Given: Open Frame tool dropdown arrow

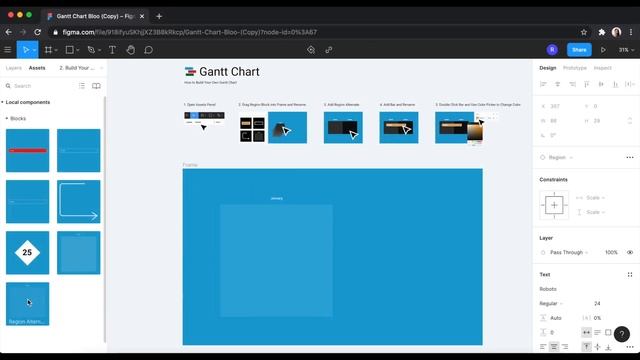Looking at the screenshot, I should tap(56, 50).
